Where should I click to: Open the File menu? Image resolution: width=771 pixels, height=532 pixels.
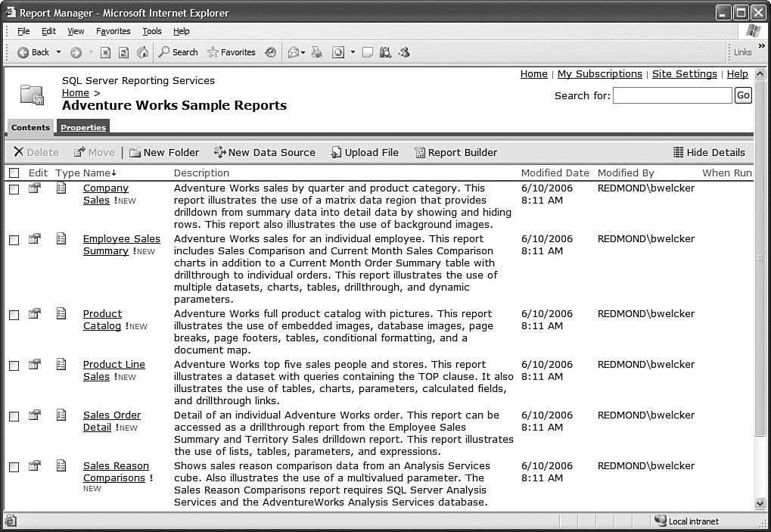pos(23,31)
